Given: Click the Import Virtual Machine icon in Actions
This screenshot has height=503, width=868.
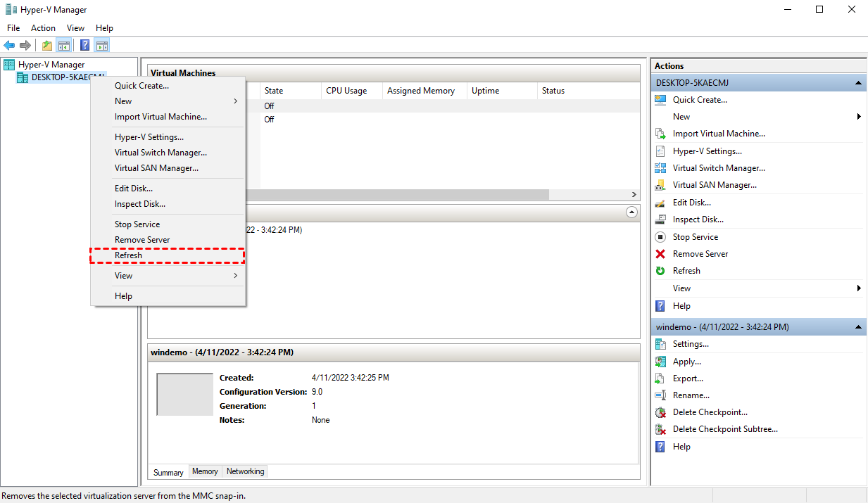Looking at the screenshot, I should coord(660,134).
